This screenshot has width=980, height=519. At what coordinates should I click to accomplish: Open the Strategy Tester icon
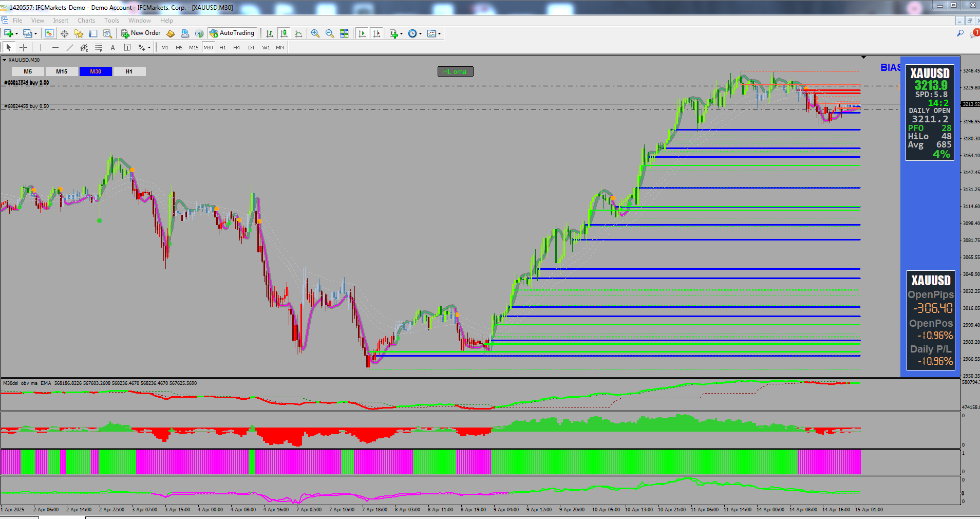click(107, 33)
